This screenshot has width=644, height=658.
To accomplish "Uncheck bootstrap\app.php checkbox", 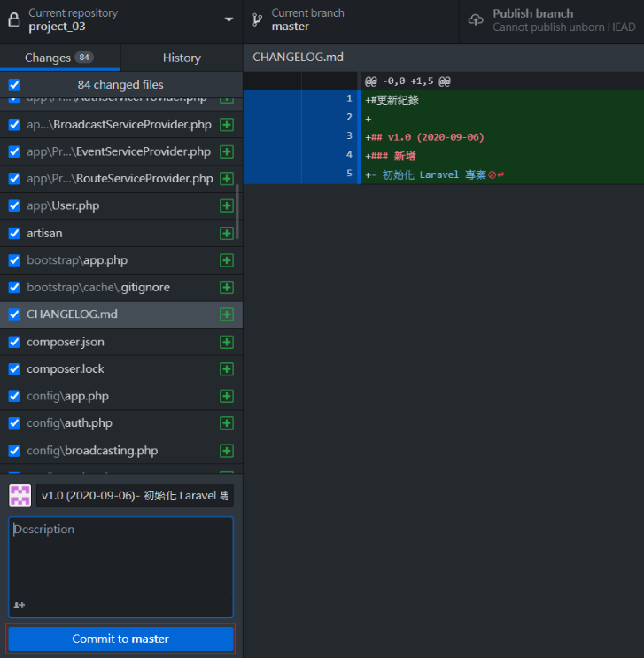I will pyautogui.click(x=15, y=260).
